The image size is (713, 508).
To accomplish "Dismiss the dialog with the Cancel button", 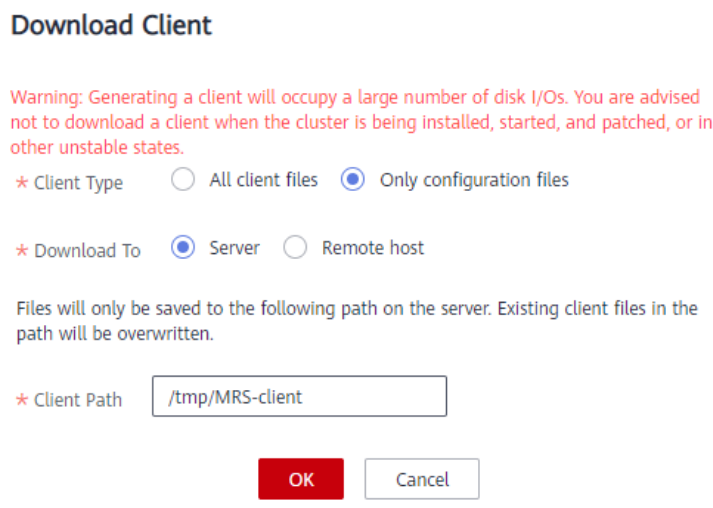I will pyautogui.click(x=422, y=479).
